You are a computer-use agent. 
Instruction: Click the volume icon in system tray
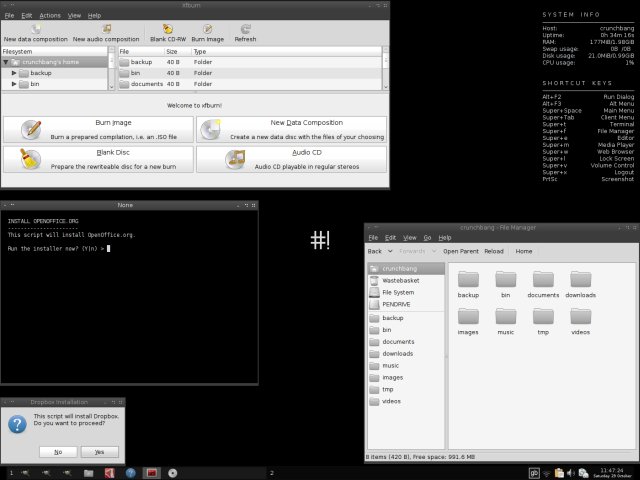click(x=572, y=471)
